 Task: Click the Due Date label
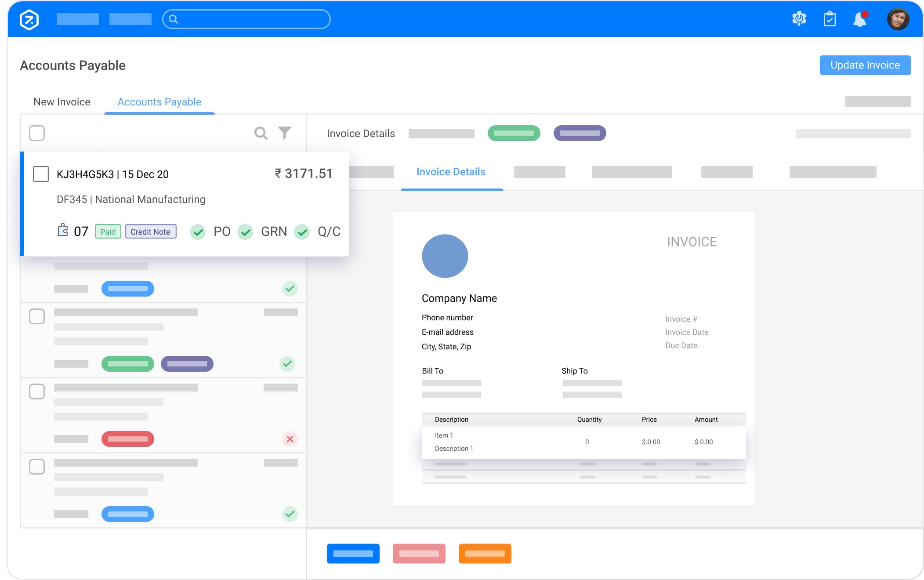coord(681,345)
